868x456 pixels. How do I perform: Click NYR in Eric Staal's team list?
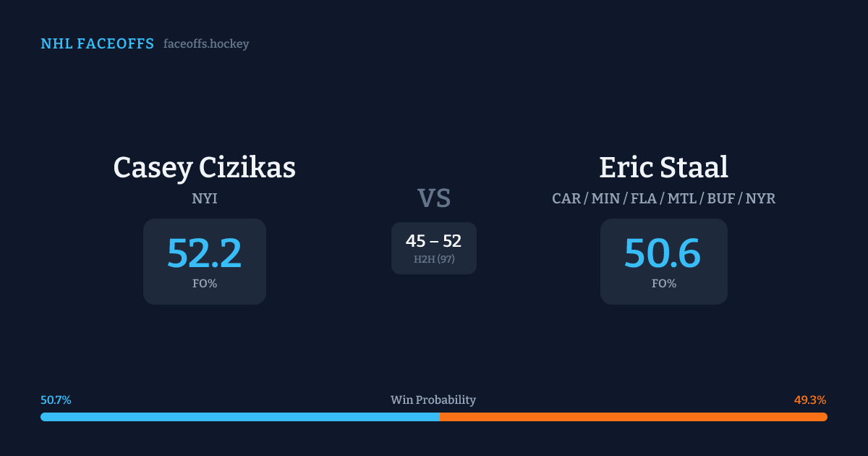(x=760, y=198)
